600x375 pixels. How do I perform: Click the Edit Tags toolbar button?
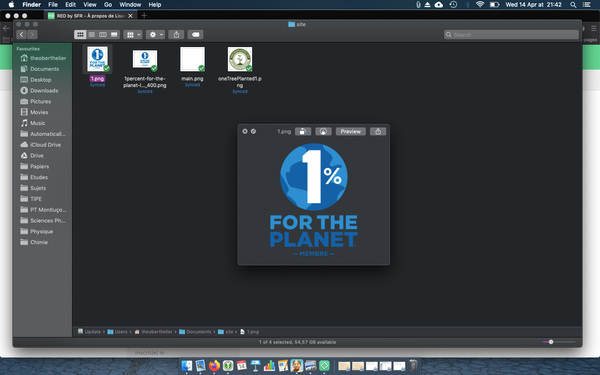pyautogui.click(x=195, y=35)
